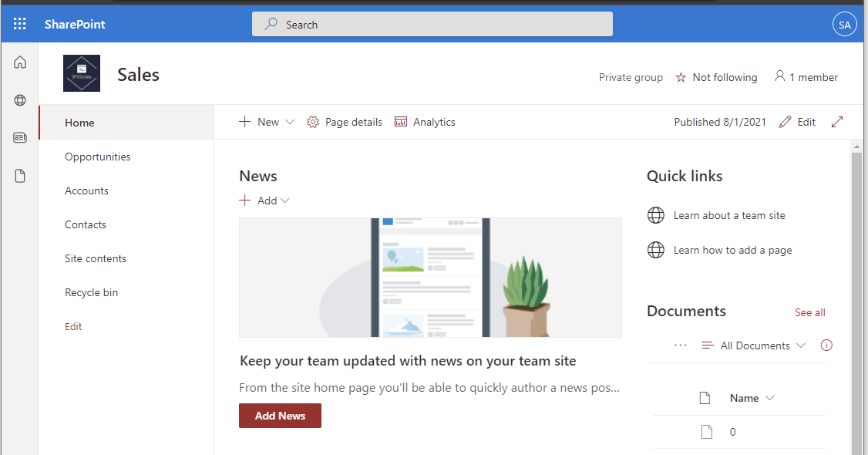
Task: Open My sites globe icon
Action: (x=20, y=100)
